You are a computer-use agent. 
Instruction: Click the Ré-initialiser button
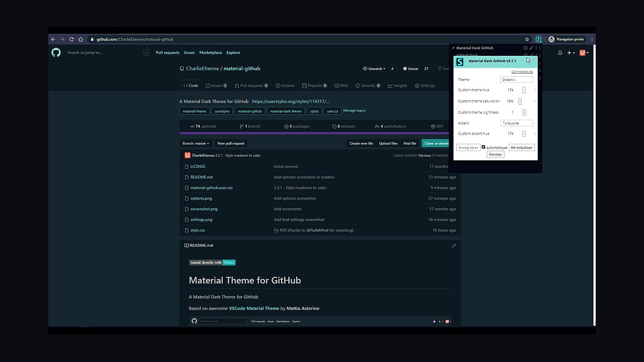522,147
